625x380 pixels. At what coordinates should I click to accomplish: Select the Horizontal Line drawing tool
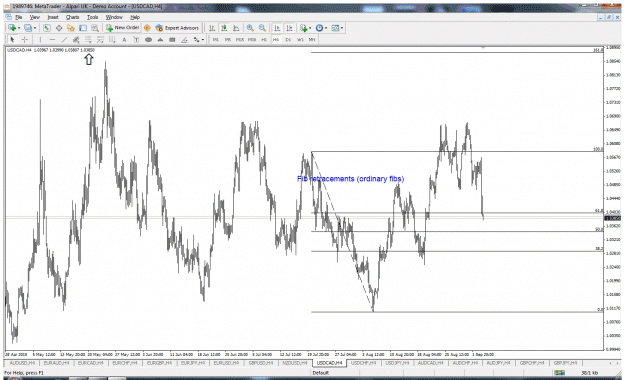[x=53, y=39]
